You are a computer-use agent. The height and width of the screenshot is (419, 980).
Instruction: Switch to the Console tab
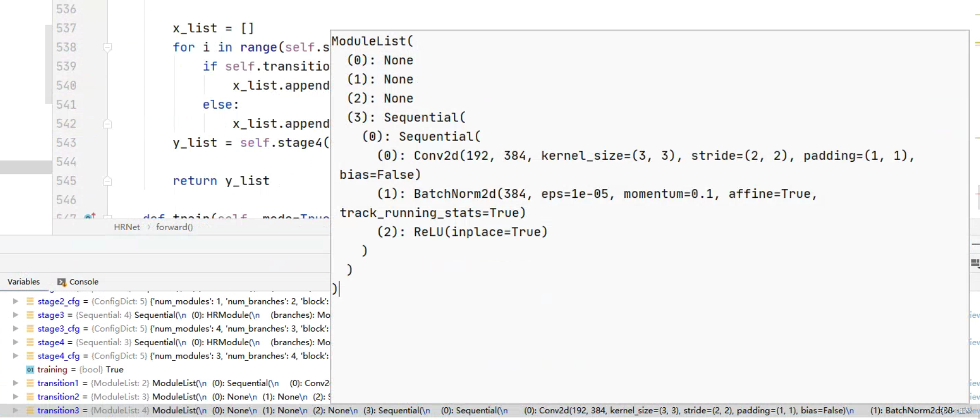(x=84, y=282)
